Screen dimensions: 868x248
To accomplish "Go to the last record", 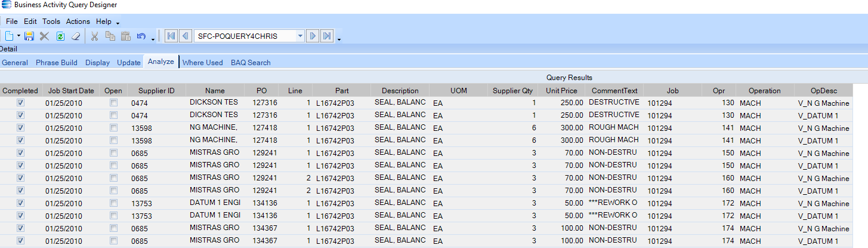I will (x=326, y=36).
